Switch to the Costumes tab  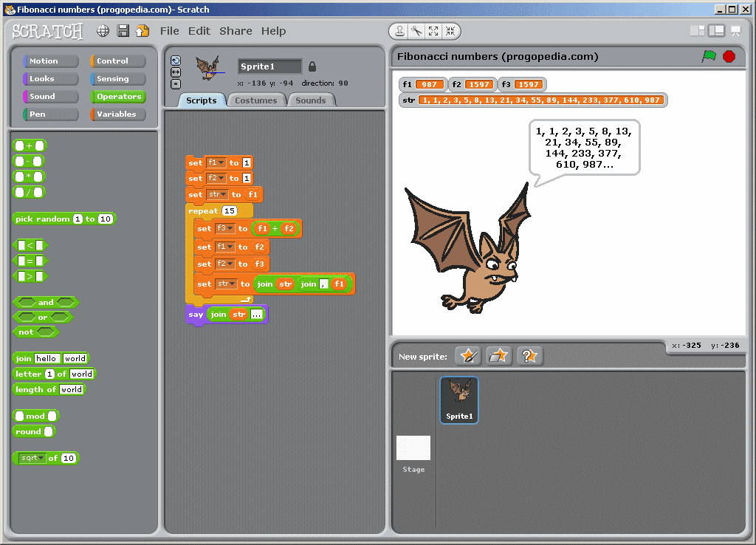point(256,100)
